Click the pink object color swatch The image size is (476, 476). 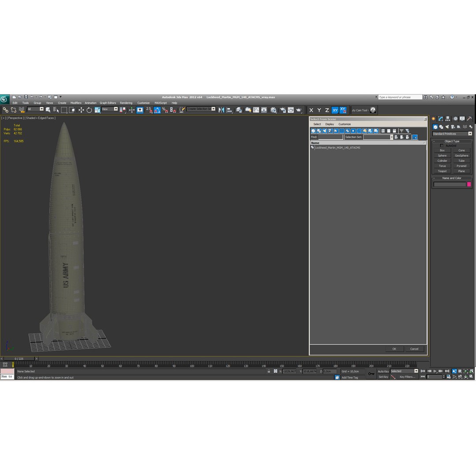click(469, 184)
